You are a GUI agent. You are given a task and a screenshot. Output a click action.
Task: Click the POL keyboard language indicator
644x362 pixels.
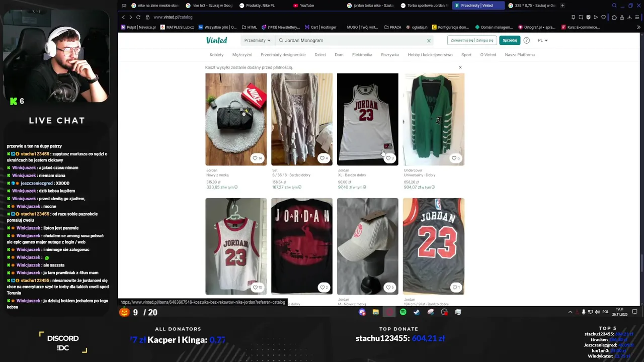[606, 312]
